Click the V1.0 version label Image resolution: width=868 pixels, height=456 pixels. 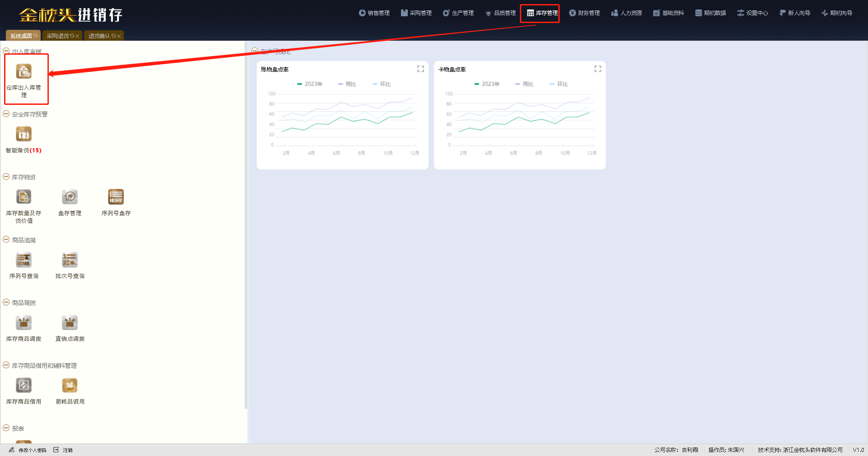coord(858,450)
